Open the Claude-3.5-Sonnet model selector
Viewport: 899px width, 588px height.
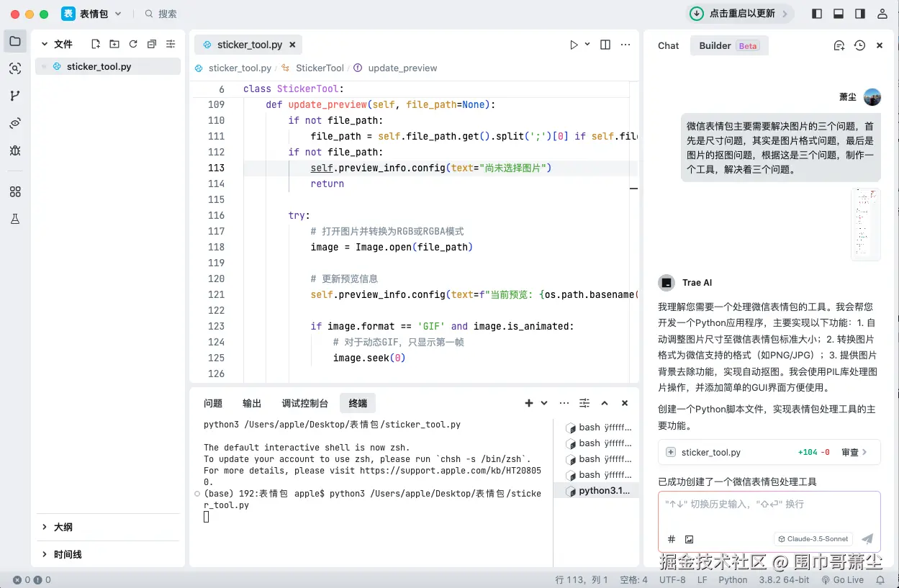[x=813, y=538]
